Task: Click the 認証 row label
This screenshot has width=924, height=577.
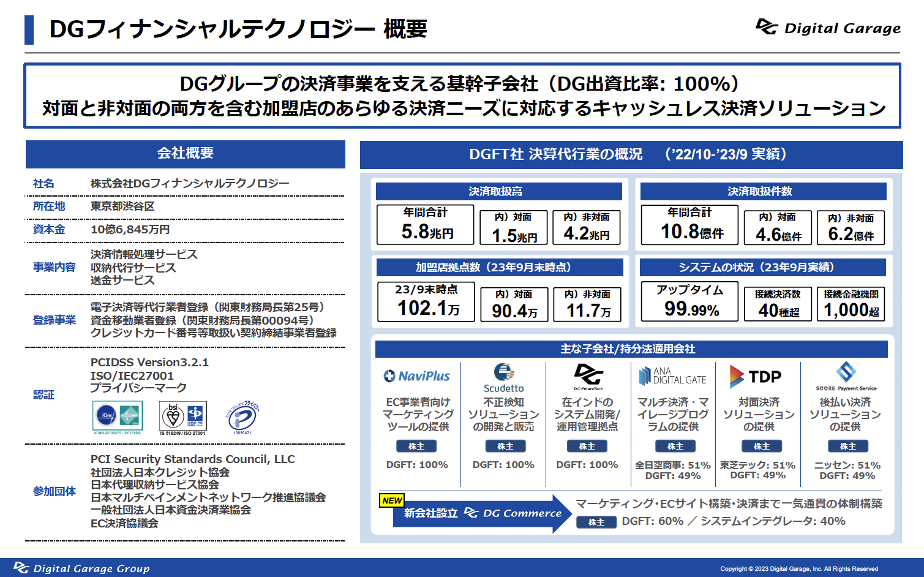Action: (43, 395)
